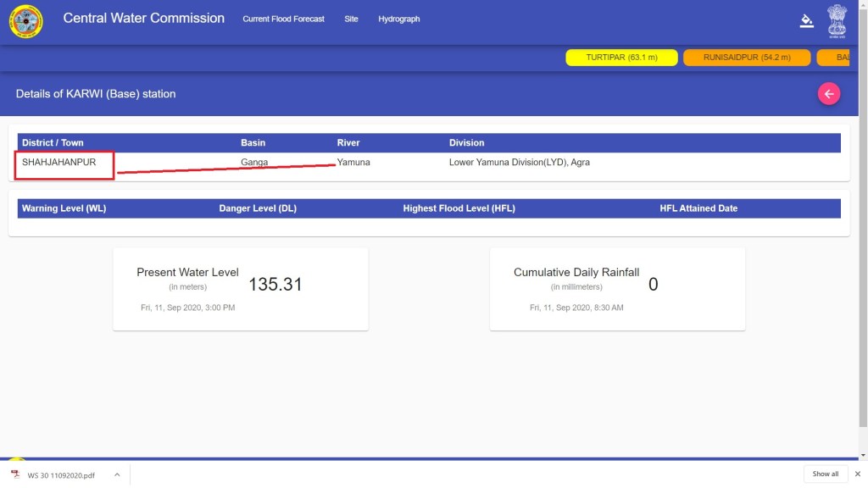Click the Lower Yamuna Division(LYD), Agra cell
Viewport: 868px width, 488px height.
[520, 162]
